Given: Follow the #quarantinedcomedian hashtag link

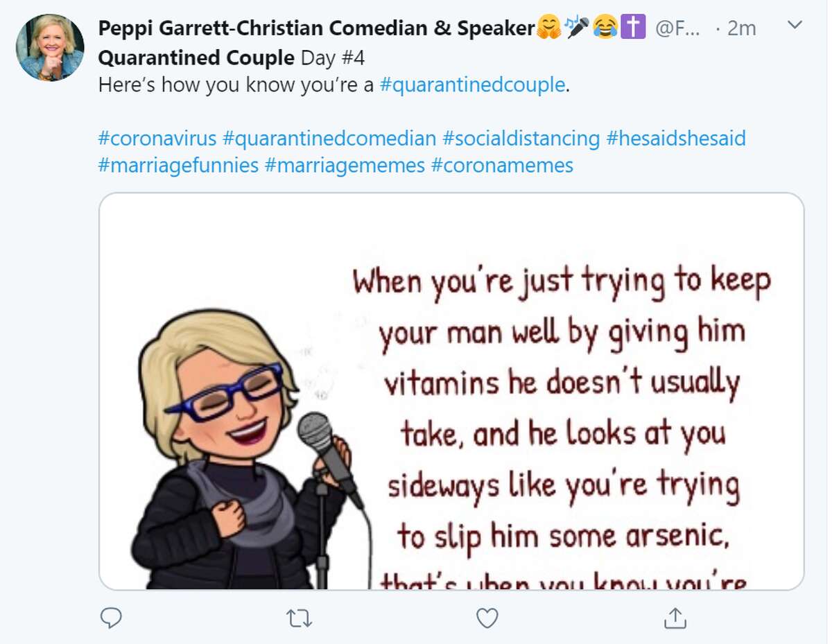Looking at the screenshot, I should (329, 138).
